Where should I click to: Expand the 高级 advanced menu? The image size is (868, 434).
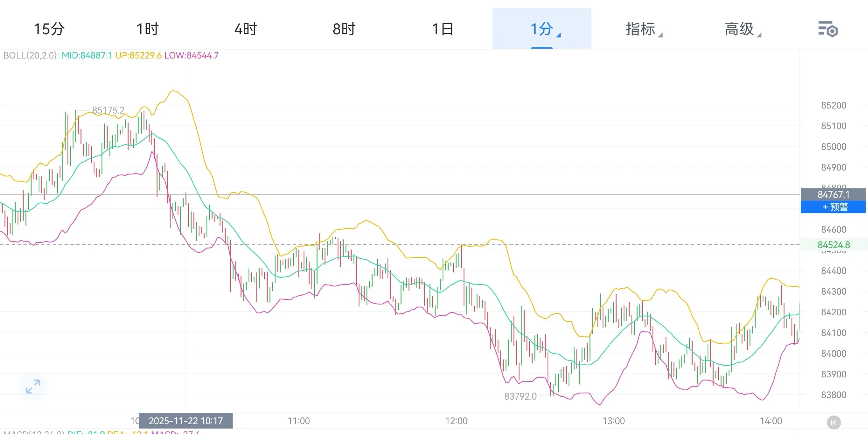coord(740,29)
